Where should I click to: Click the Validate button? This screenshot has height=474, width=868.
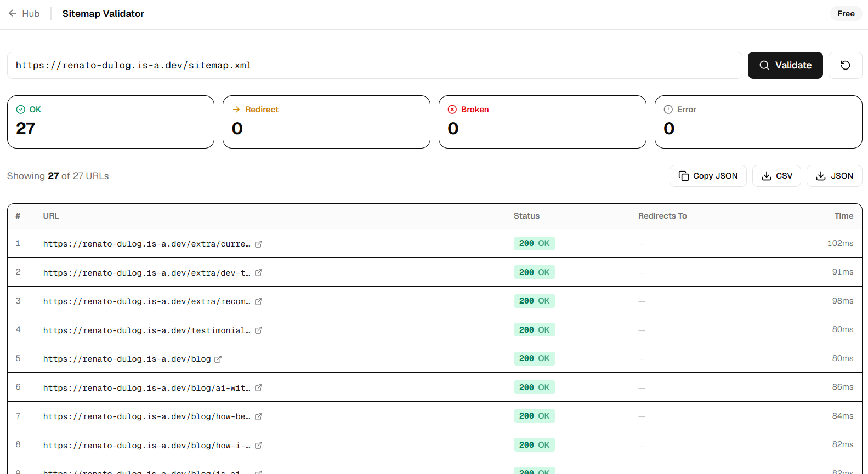click(785, 65)
